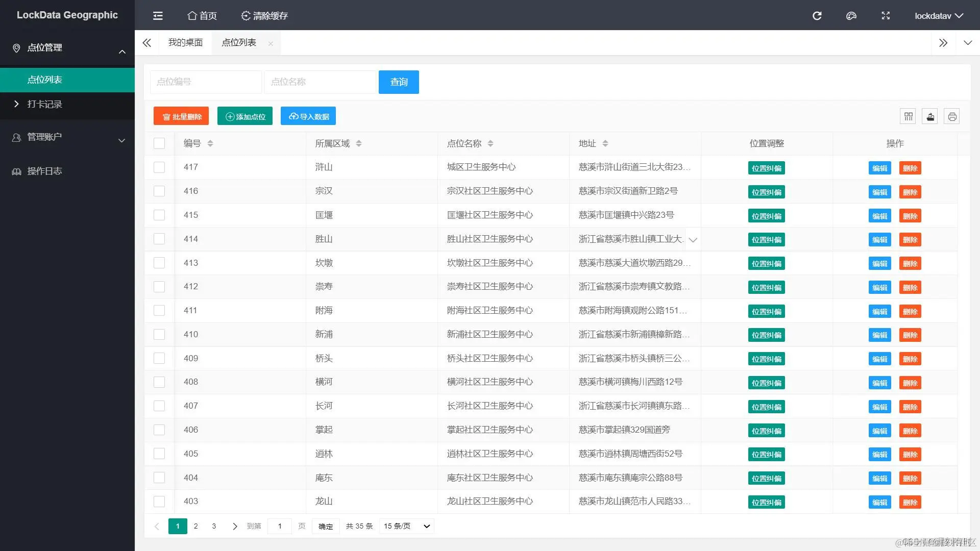Screen dimensions: 980x551
Task: Click the export table icon
Action: 930,117
